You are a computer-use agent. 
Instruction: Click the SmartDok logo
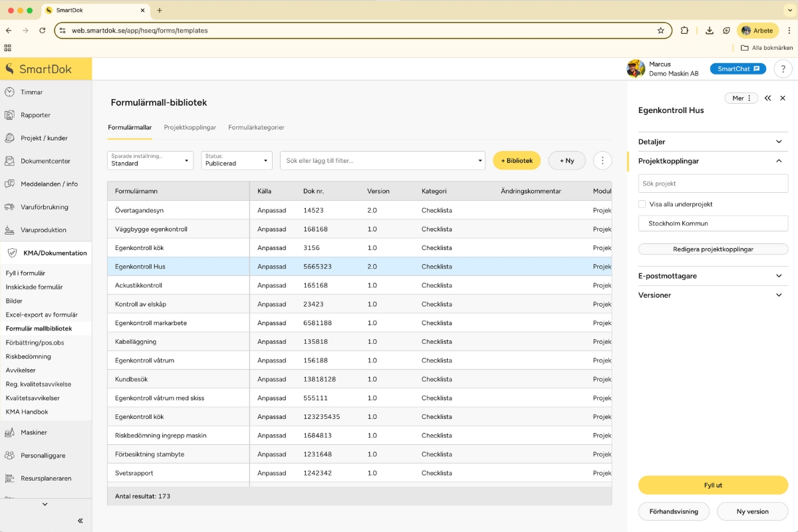(x=39, y=69)
